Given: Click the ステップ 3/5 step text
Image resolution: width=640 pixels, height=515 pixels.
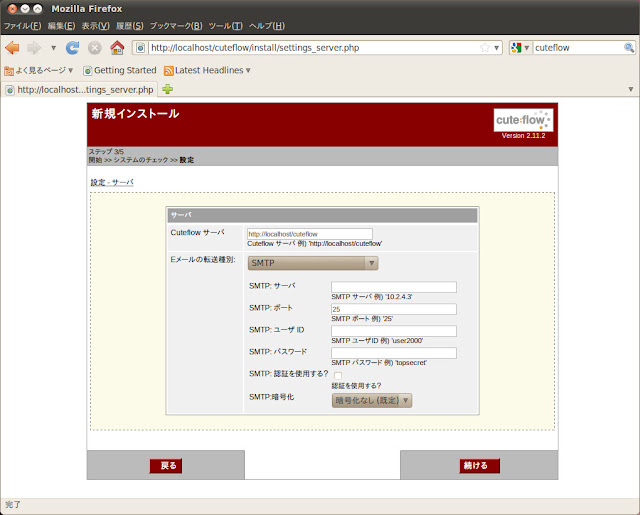Looking at the screenshot, I should coord(106,151).
